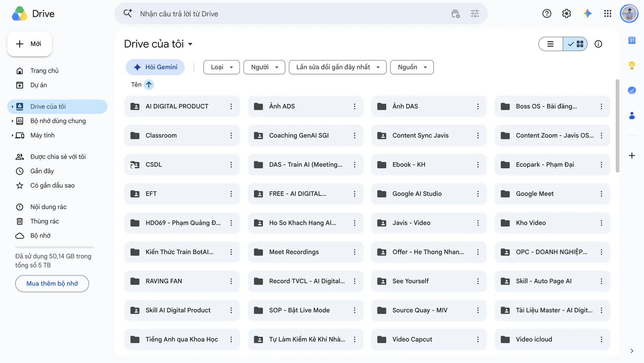
Task: Click Mua thêm bộ nhớ button
Action: click(x=52, y=284)
